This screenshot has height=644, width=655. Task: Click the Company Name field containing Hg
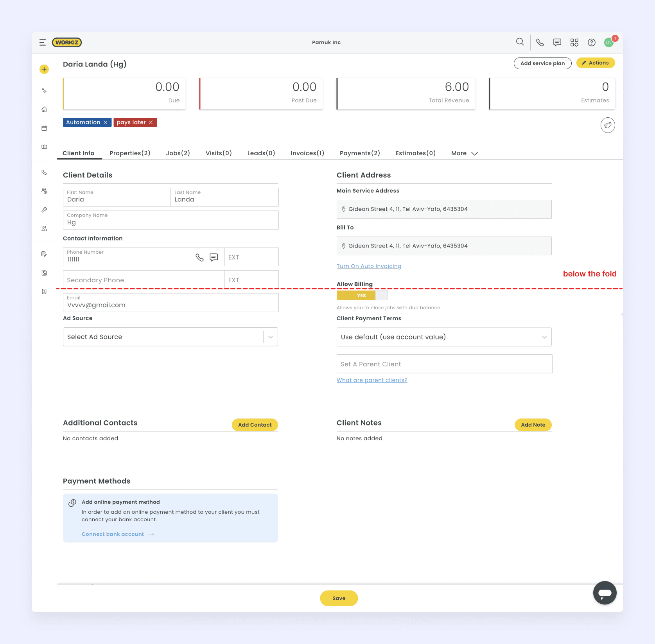point(171,220)
